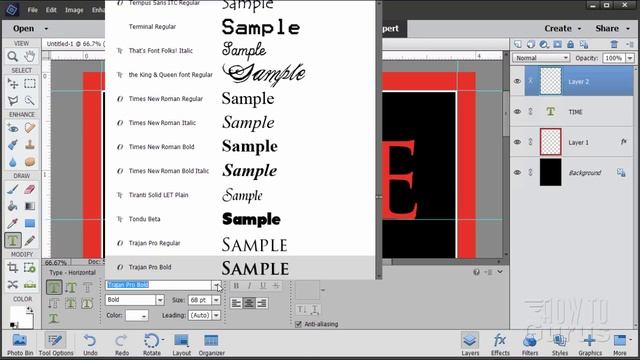Open the File menu
This screenshot has height=360, width=640.
[x=32, y=10]
